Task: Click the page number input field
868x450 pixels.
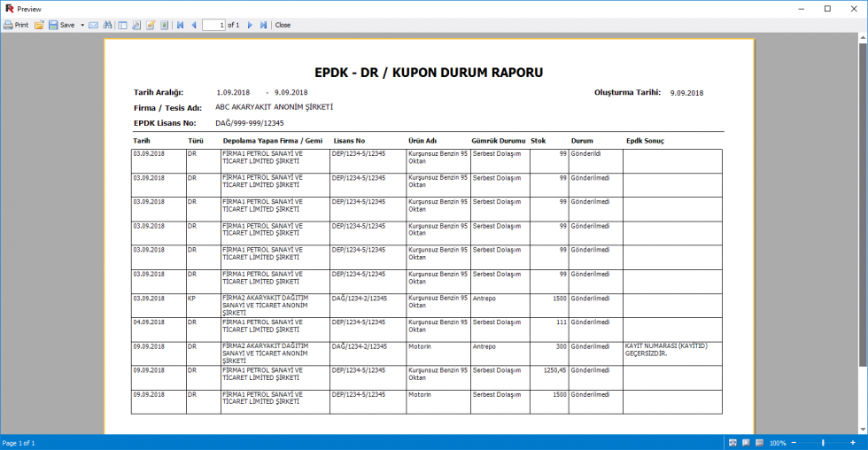Action: tap(213, 25)
